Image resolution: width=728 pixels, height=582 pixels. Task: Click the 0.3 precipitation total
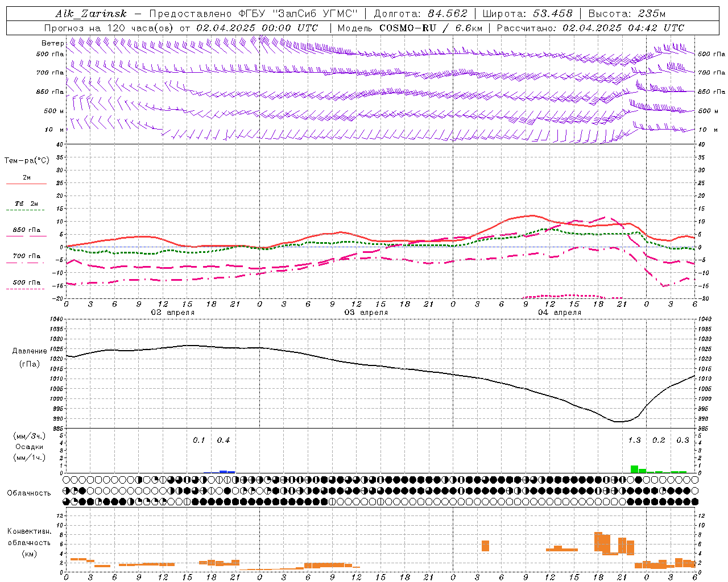click(x=682, y=440)
